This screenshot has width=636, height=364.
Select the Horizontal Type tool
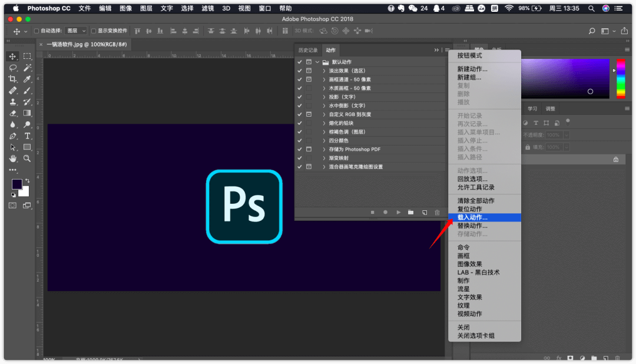(27, 136)
